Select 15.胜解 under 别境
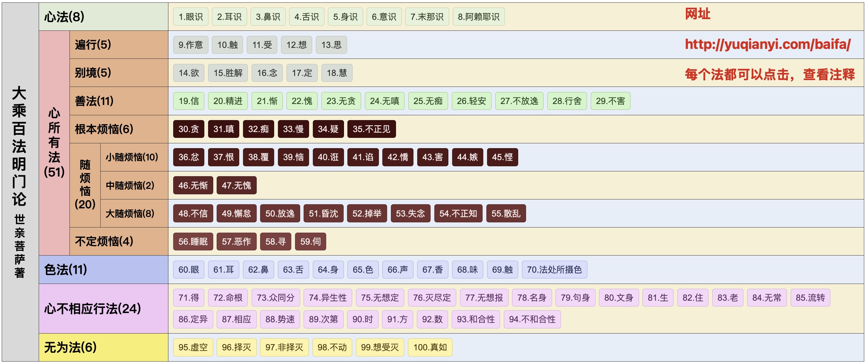This screenshot has height=364, width=868. point(228,73)
